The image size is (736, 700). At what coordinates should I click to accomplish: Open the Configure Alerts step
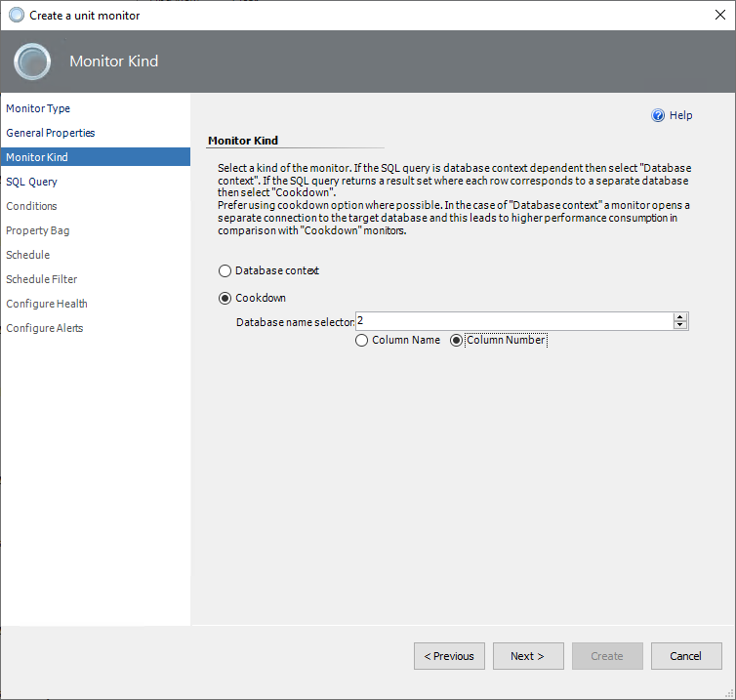click(x=45, y=328)
